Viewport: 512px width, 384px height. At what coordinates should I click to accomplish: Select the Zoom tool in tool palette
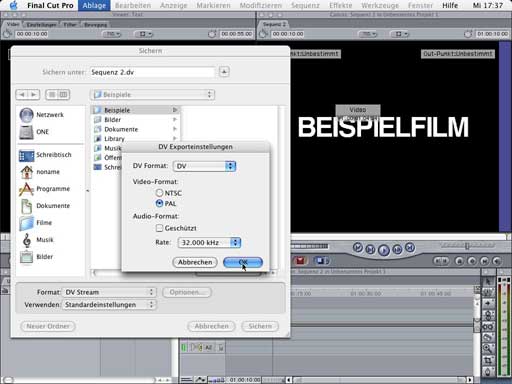(x=488, y=348)
